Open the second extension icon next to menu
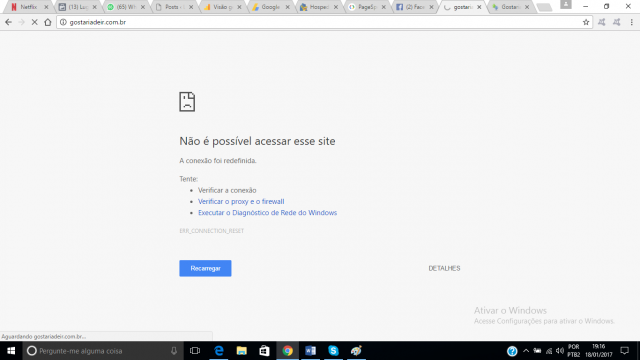The height and width of the screenshot is (360, 640). (617, 22)
